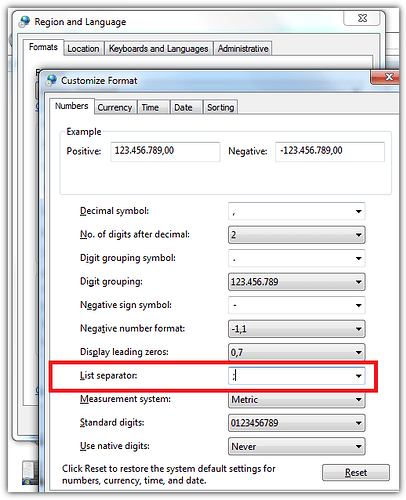
Task: Click the List separator dropdown arrow
Action: (x=358, y=376)
